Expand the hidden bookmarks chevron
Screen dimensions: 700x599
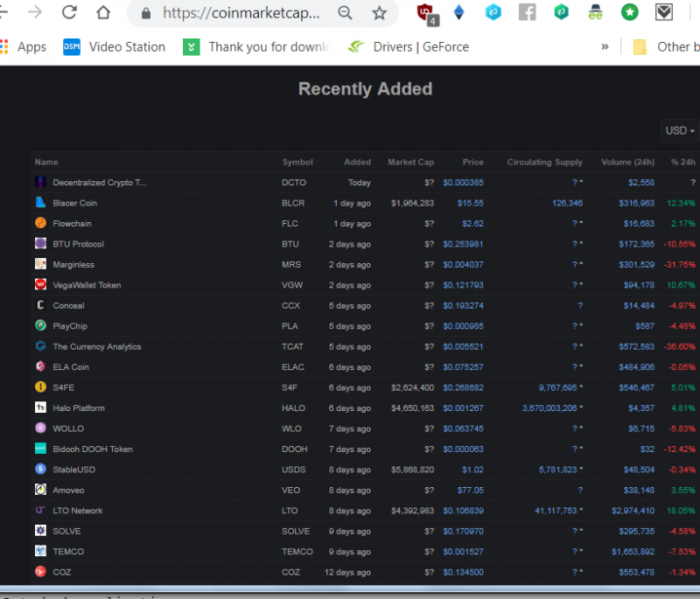tap(605, 46)
